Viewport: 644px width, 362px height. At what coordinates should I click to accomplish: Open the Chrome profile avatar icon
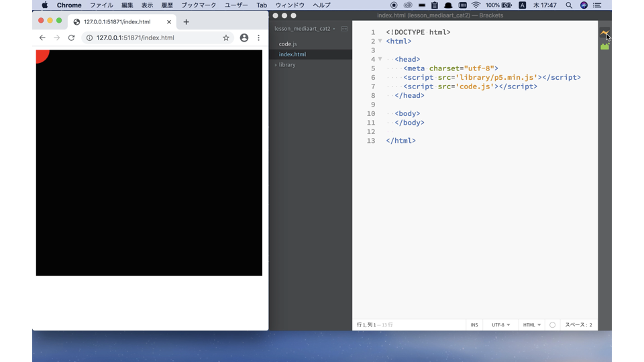pos(244,38)
